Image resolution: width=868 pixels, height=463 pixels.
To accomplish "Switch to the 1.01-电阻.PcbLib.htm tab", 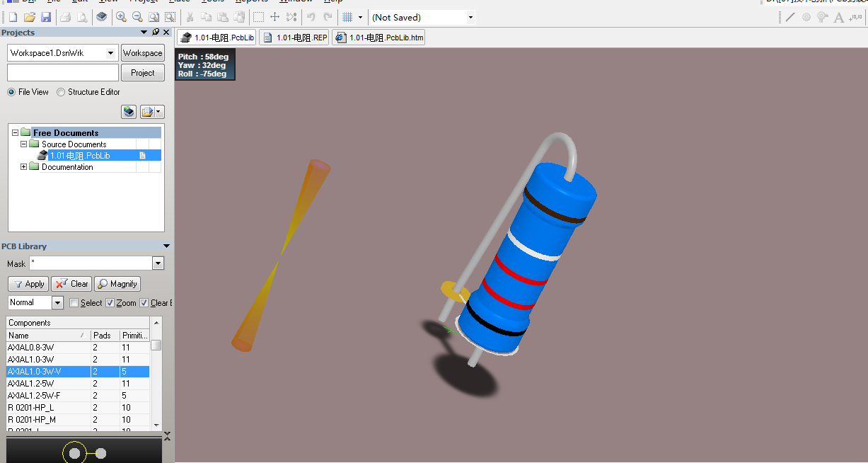I will click(378, 38).
